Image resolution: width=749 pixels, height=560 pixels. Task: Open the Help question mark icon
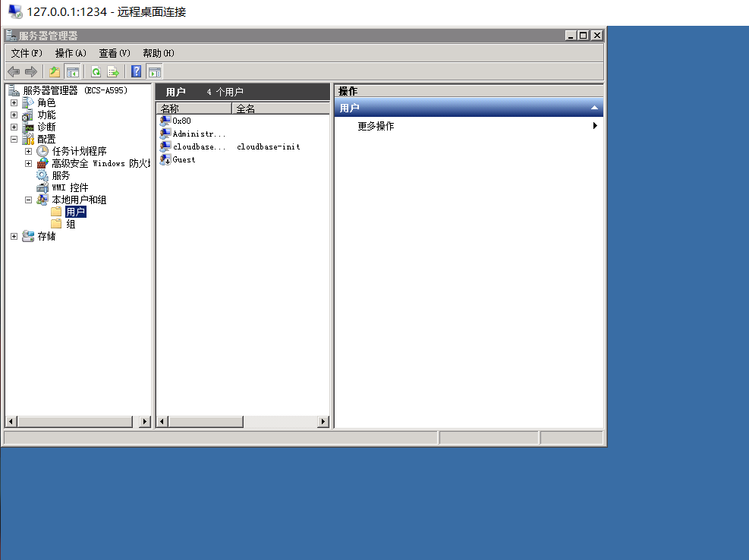tap(136, 71)
